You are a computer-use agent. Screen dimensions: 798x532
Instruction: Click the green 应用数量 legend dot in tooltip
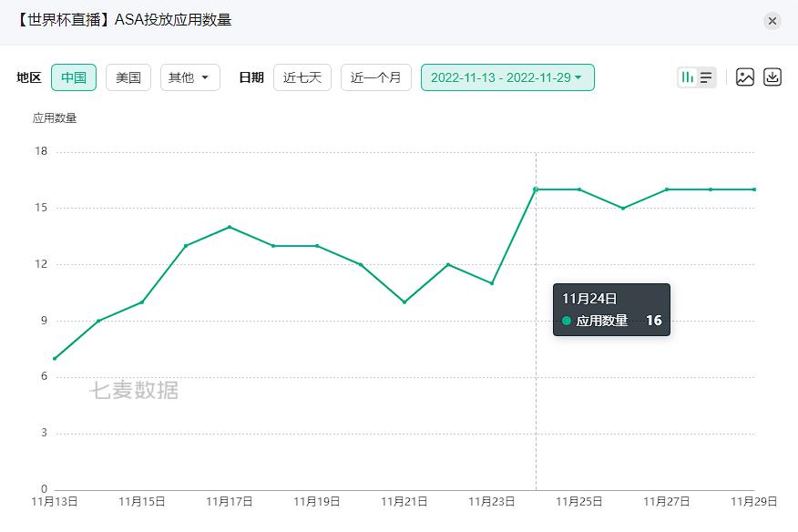567,321
